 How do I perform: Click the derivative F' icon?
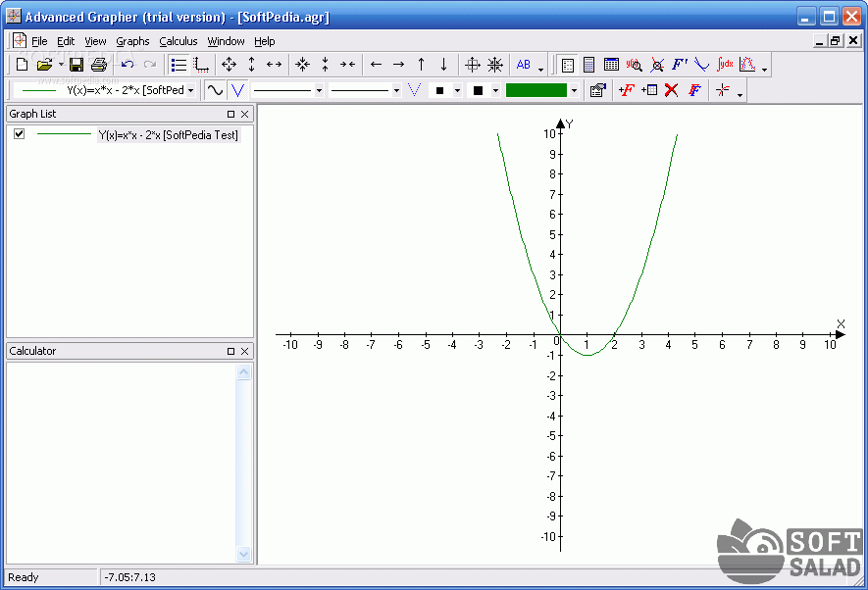pyautogui.click(x=680, y=65)
